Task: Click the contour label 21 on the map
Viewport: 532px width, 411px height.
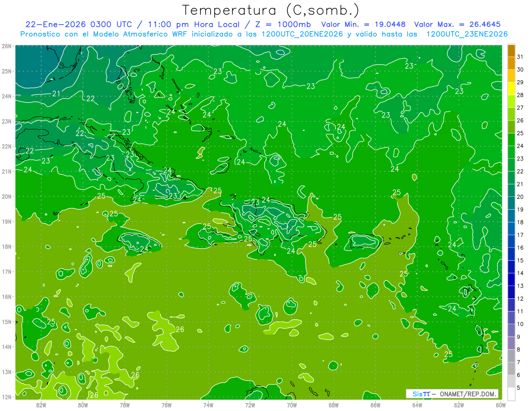Action: point(56,94)
